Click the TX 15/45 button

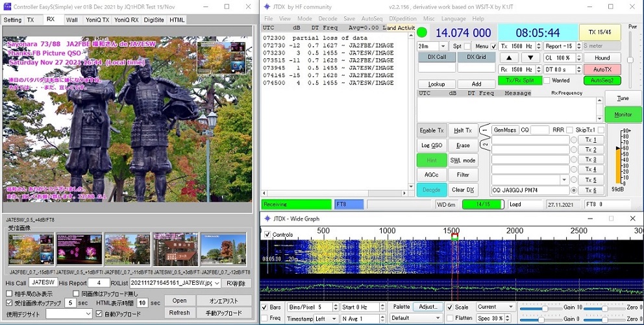(600, 32)
